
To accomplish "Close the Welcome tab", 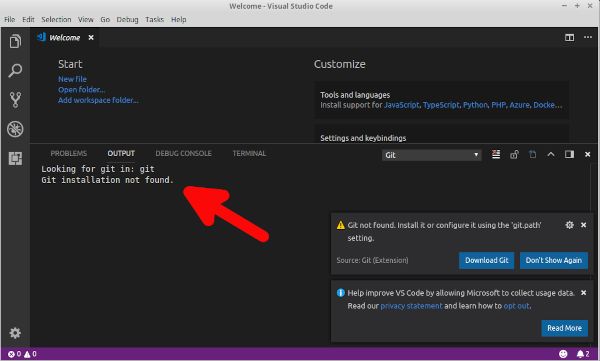I will tap(91, 38).
